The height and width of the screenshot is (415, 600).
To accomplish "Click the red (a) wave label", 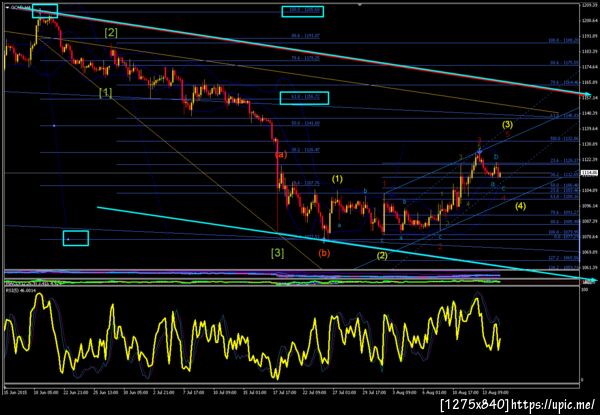I will tap(281, 155).
